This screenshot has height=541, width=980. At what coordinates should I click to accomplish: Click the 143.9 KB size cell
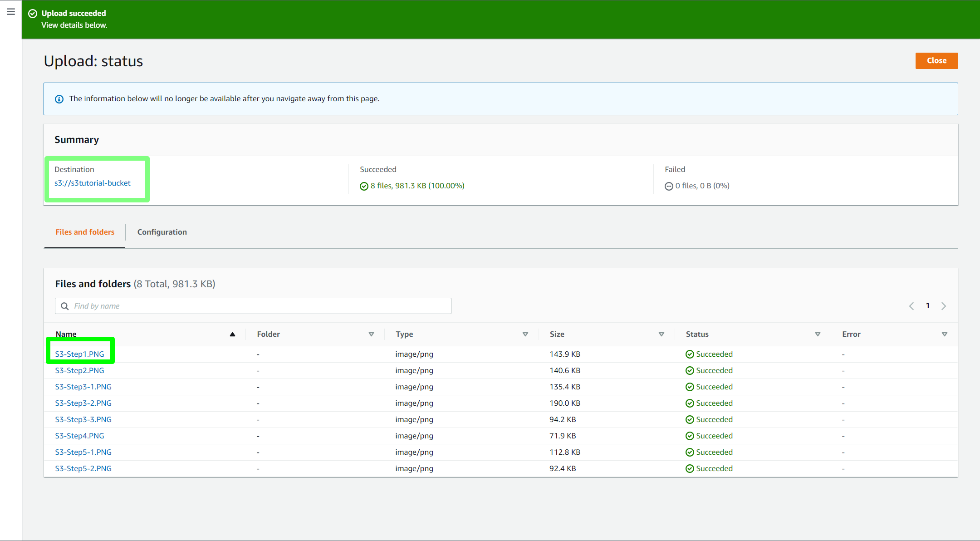[565, 354]
